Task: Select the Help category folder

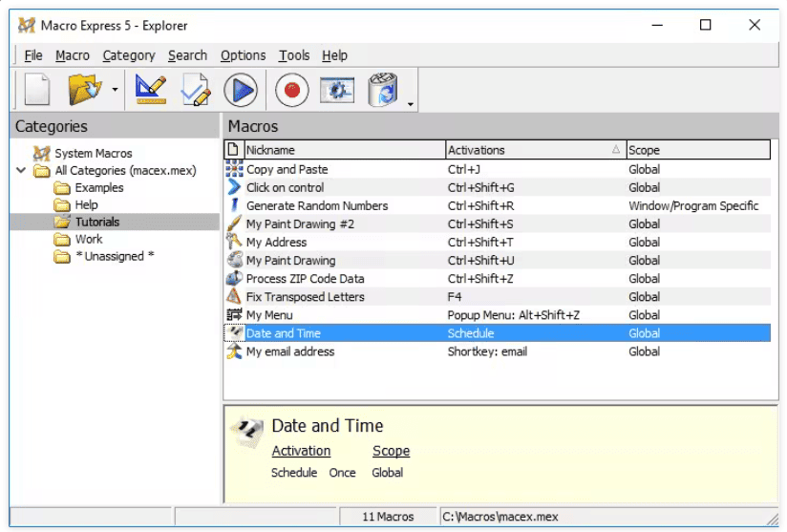Action: click(x=86, y=204)
